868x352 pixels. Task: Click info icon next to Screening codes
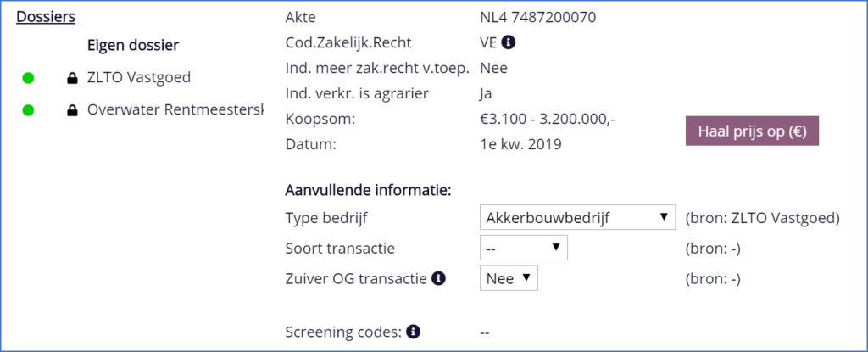413,332
